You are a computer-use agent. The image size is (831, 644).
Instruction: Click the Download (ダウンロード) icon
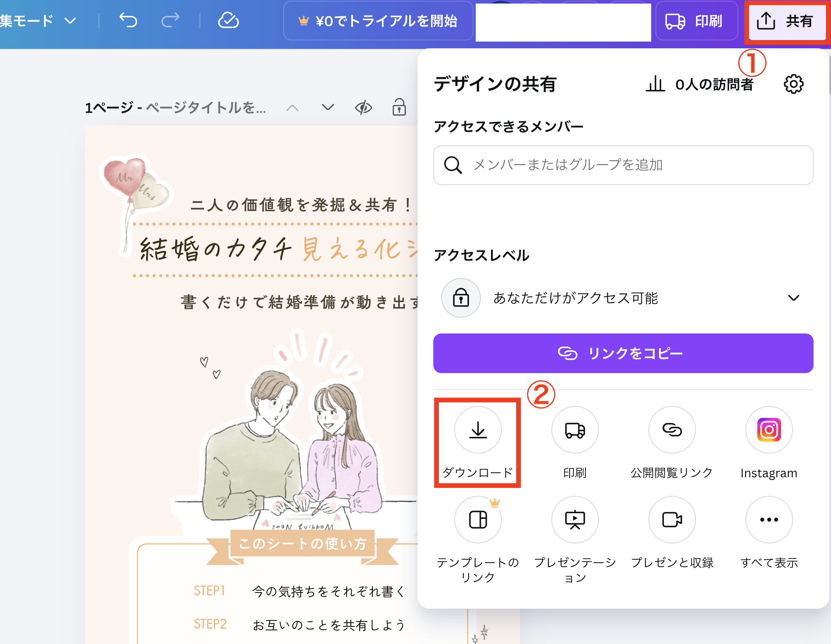(x=478, y=430)
